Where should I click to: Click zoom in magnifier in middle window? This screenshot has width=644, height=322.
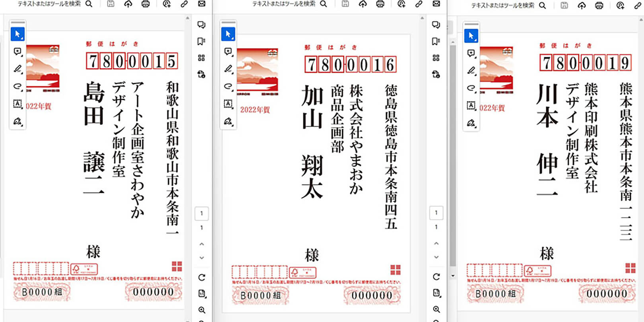click(x=436, y=309)
